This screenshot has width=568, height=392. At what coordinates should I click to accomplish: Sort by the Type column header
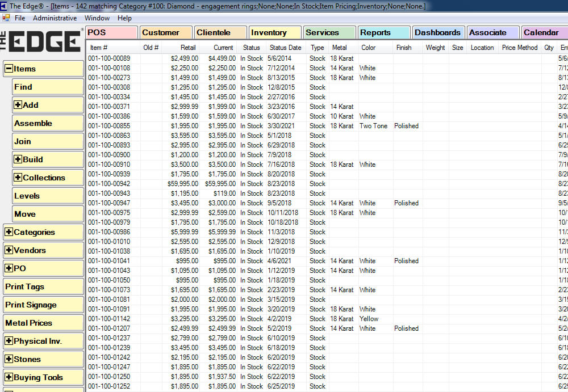(x=318, y=48)
